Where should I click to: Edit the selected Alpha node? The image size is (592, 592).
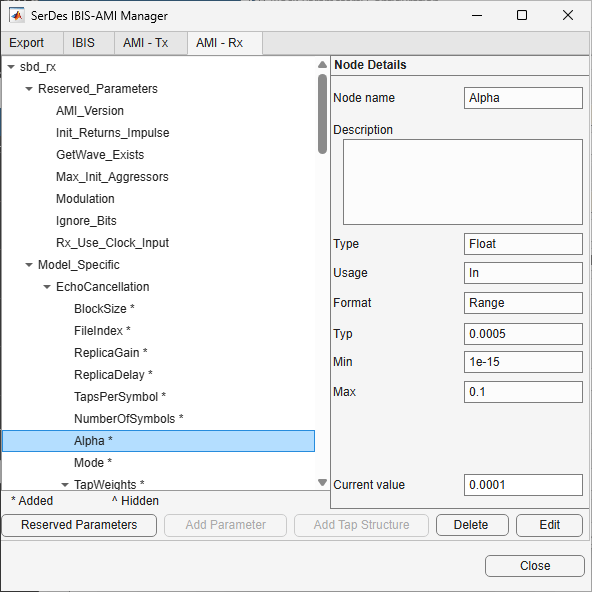(549, 525)
